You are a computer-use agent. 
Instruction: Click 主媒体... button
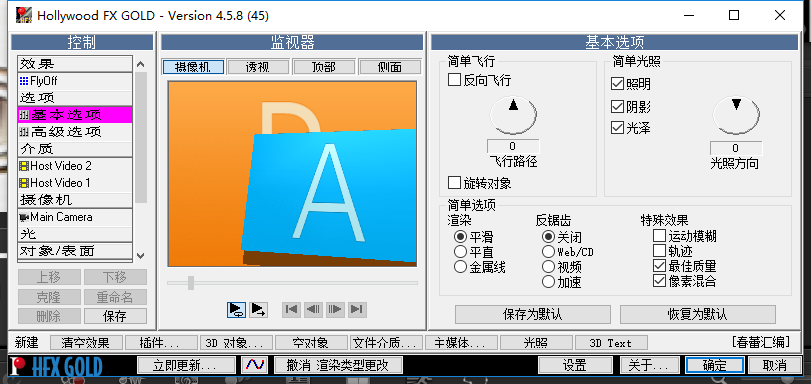461,343
